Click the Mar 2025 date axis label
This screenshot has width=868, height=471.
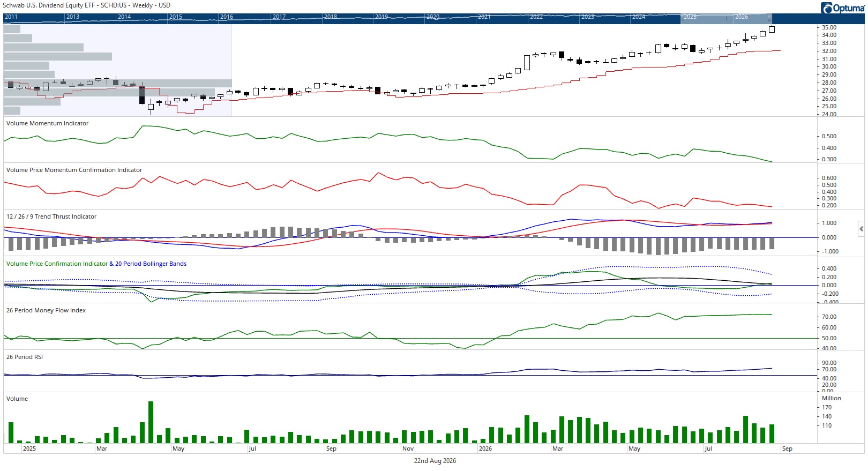coord(102,448)
